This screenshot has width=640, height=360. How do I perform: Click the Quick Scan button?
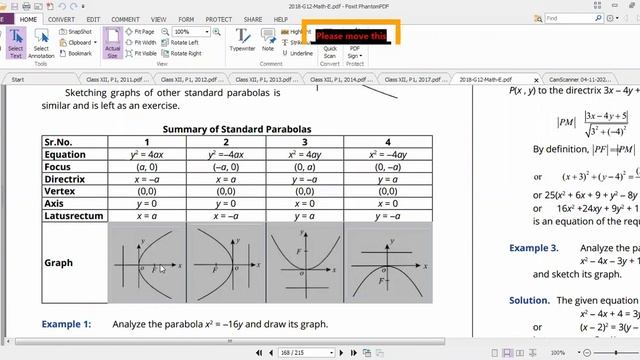[330, 52]
